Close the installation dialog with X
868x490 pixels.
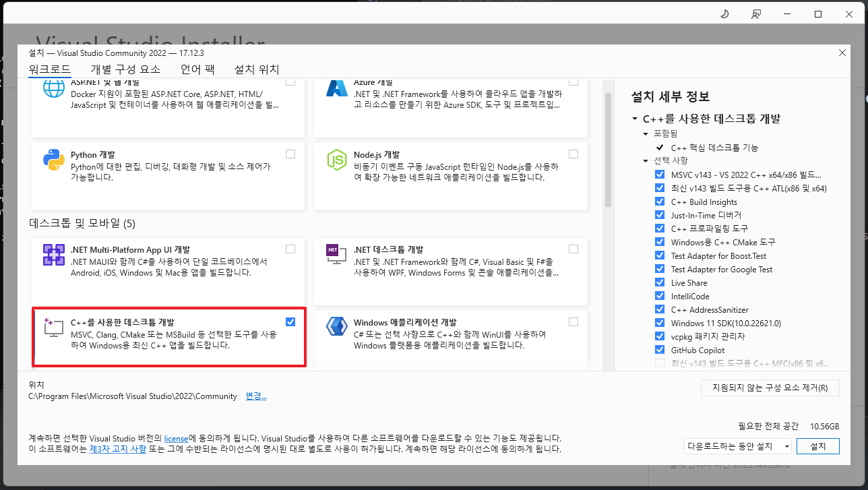tap(842, 53)
